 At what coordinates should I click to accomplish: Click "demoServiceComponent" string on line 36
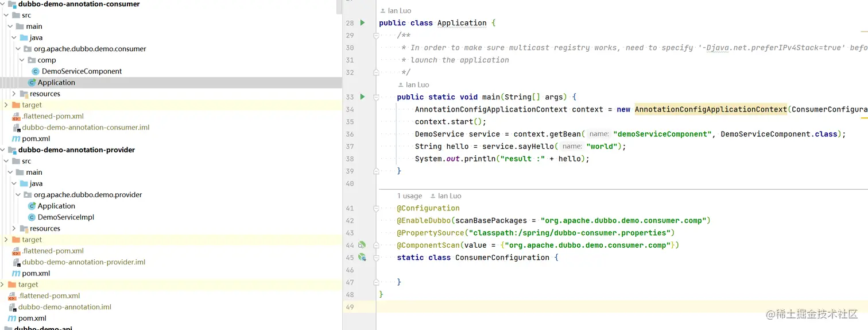662,134
